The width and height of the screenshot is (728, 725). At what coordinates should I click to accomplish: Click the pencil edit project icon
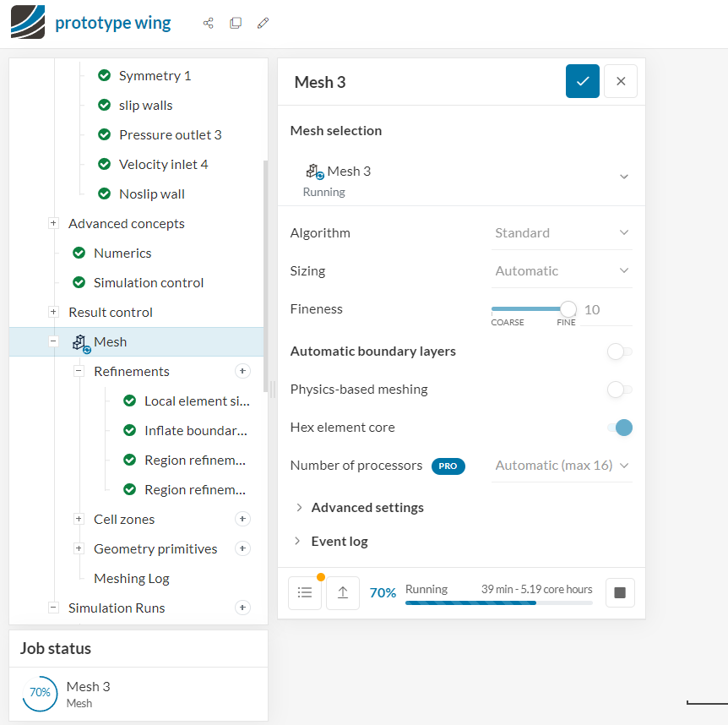263,23
